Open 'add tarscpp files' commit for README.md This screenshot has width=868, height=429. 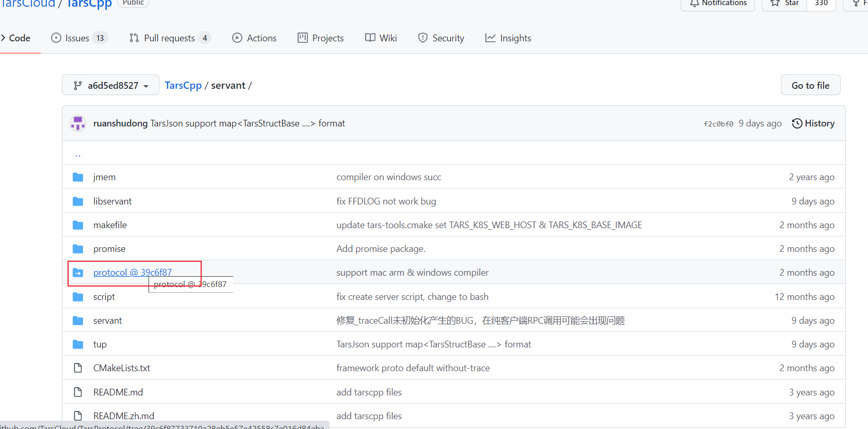(369, 392)
